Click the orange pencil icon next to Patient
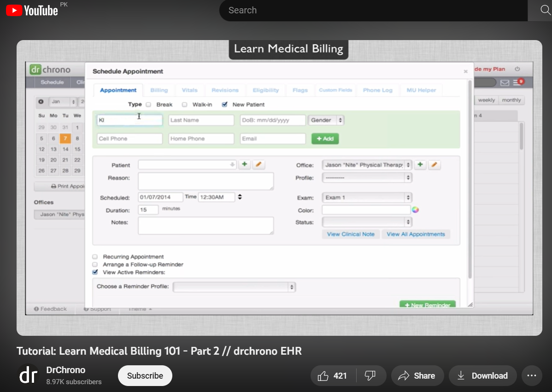The image size is (552, 392). pyautogui.click(x=258, y=164)
